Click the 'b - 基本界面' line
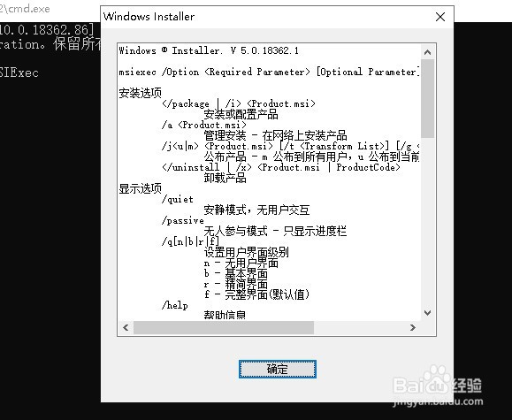512x420 pixels. (x=236, y=274)
